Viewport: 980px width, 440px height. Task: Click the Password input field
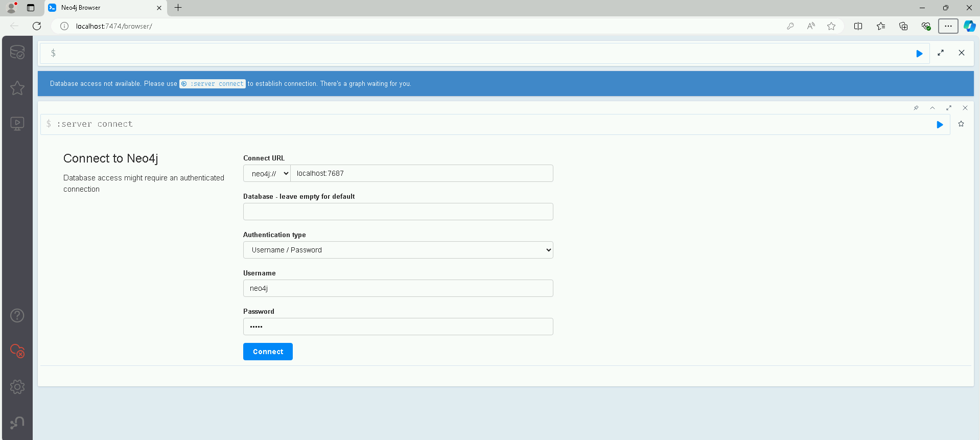tap(398, 327)
